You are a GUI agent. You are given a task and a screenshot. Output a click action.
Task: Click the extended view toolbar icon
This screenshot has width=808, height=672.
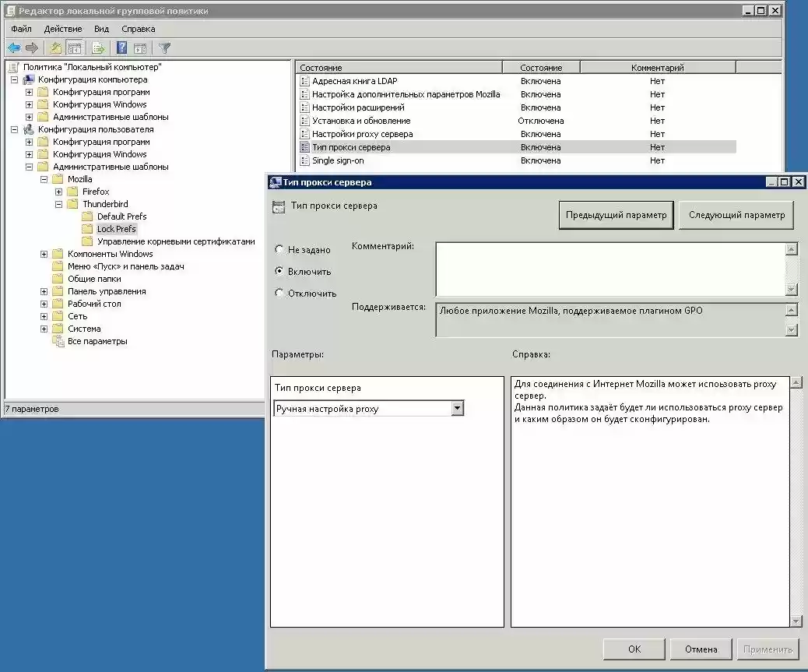pos(141,47)
